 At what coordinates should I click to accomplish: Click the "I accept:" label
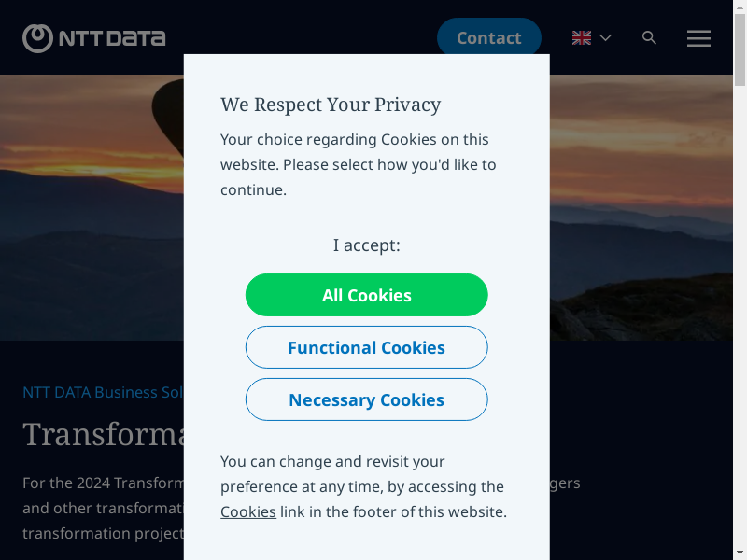click(x=366, y=245)
